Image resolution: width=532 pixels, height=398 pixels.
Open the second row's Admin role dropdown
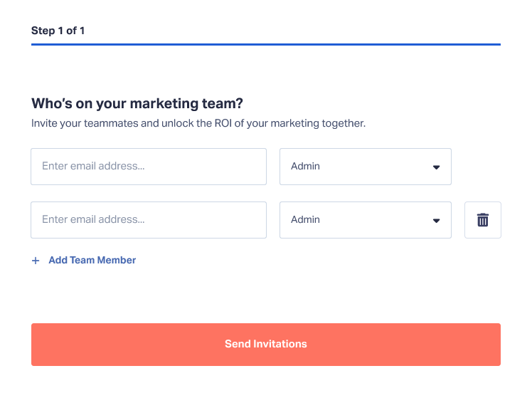(366, 220)
